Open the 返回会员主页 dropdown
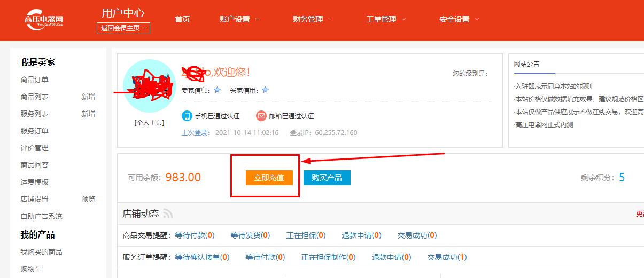The height and width of the screenshot is (278, 644). point(123,28)
